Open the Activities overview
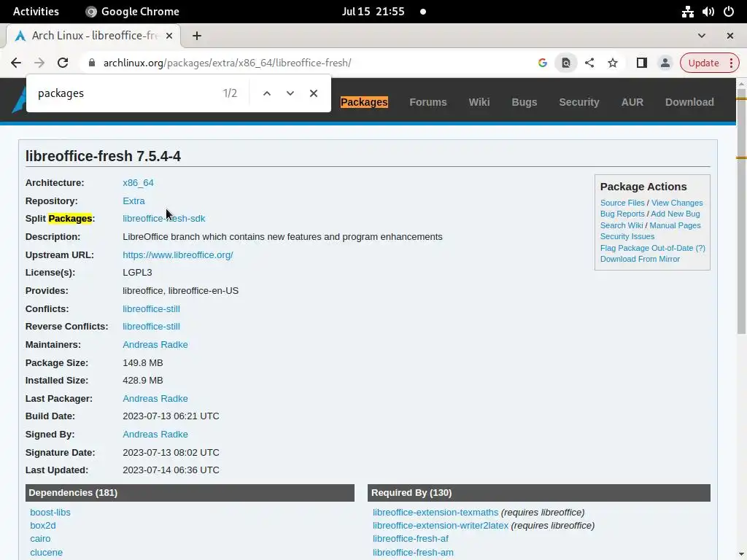 (x=36, y=12)
